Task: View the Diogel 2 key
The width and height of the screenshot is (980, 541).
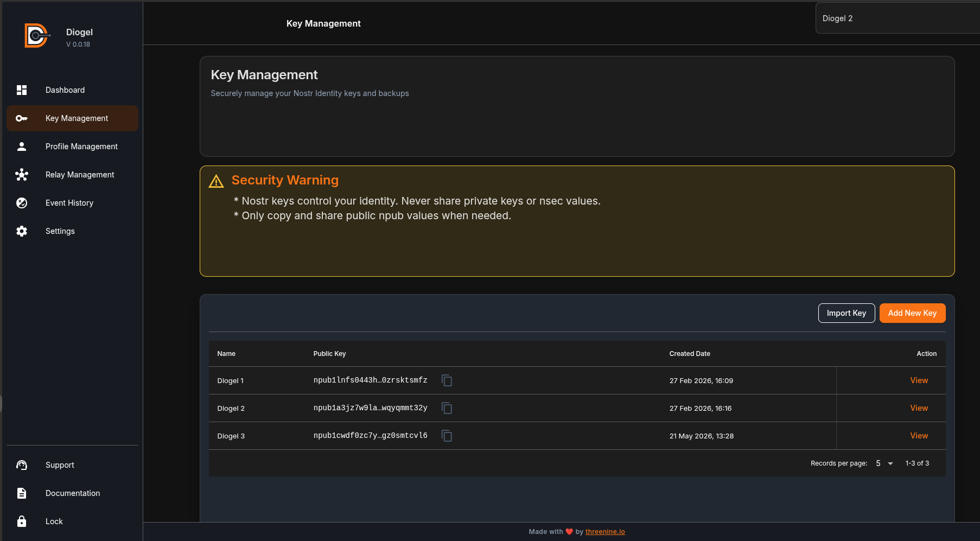Action: pos(919,408)
